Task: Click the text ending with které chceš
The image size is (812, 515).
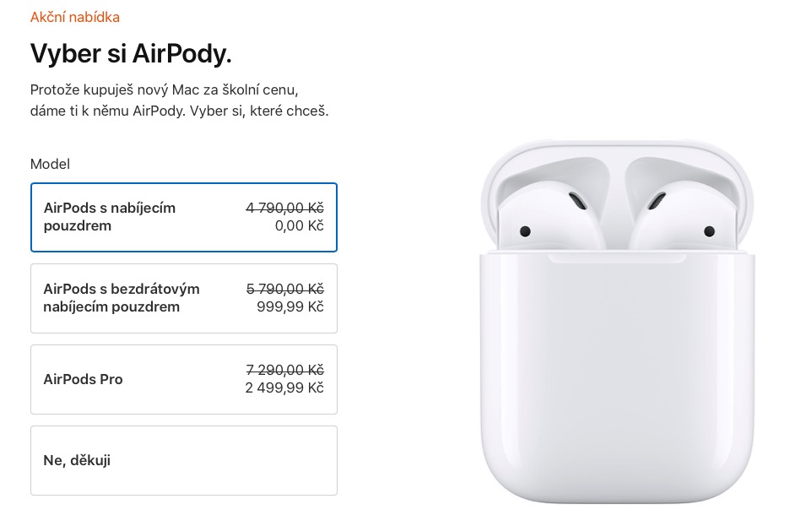Action: click(x=179, y=111)
